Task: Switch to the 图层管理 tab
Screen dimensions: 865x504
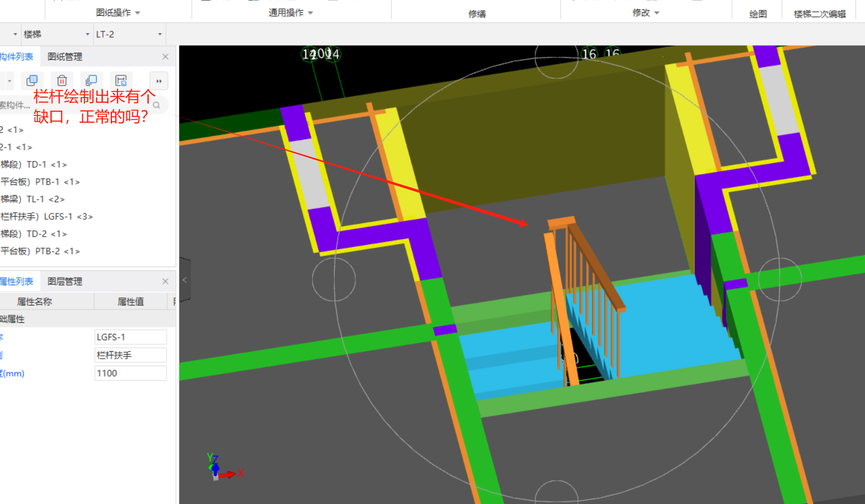Action: coord(65,282)
